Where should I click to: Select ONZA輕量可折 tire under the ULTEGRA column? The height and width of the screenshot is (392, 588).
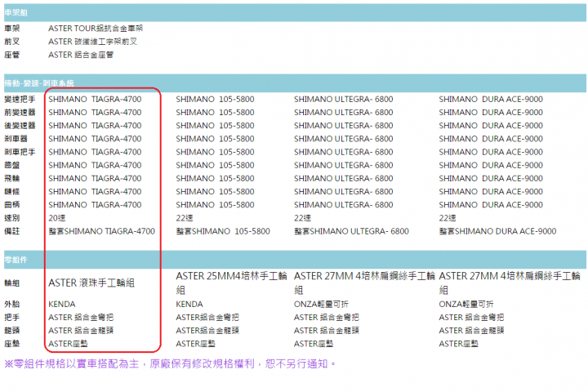pyautogui.click(x=321, y=304)
